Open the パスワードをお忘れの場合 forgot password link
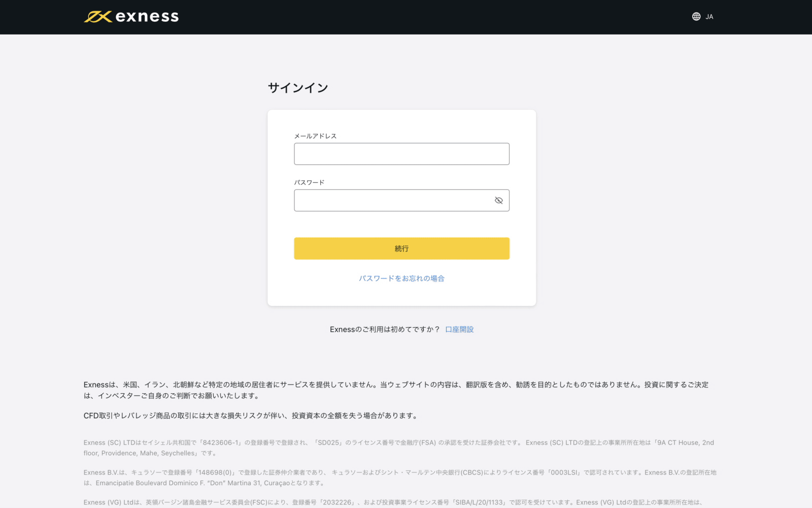 (401, 278)
